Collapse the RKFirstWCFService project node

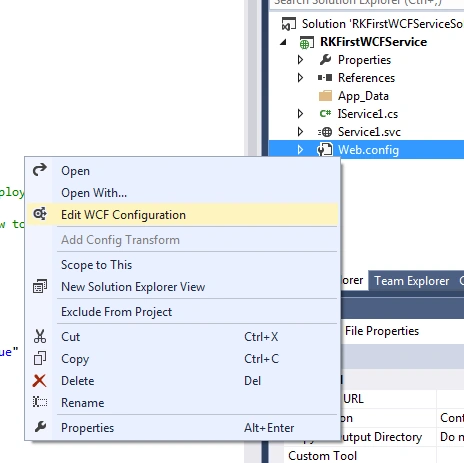283,42
